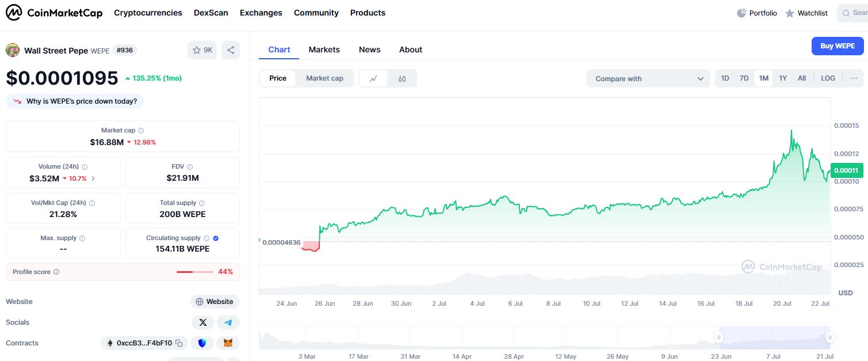Viewport: 868px width, 361px height.
Task: Switch chart to Market cap view
Action: point(324,78)
